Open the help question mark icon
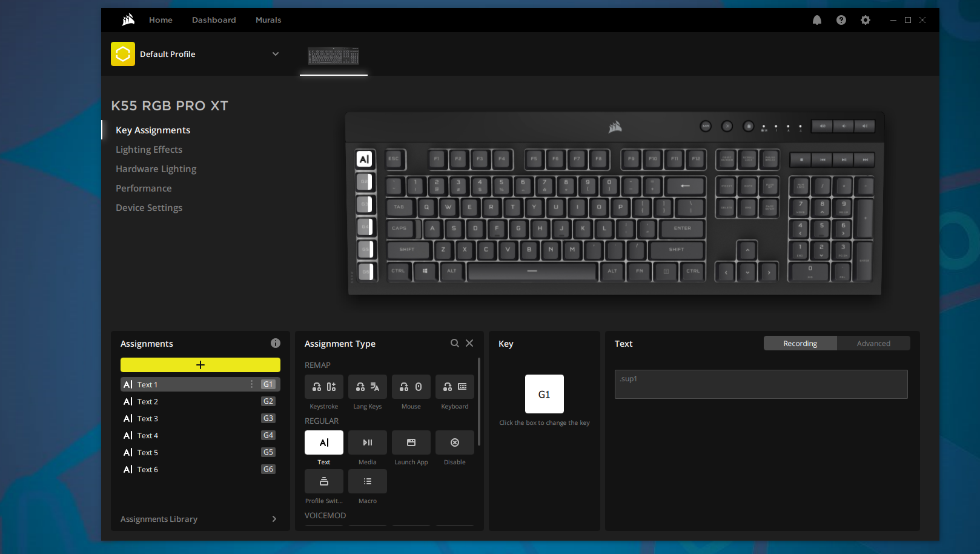Viewport: 980px width, 554px height. coord(841,20)
